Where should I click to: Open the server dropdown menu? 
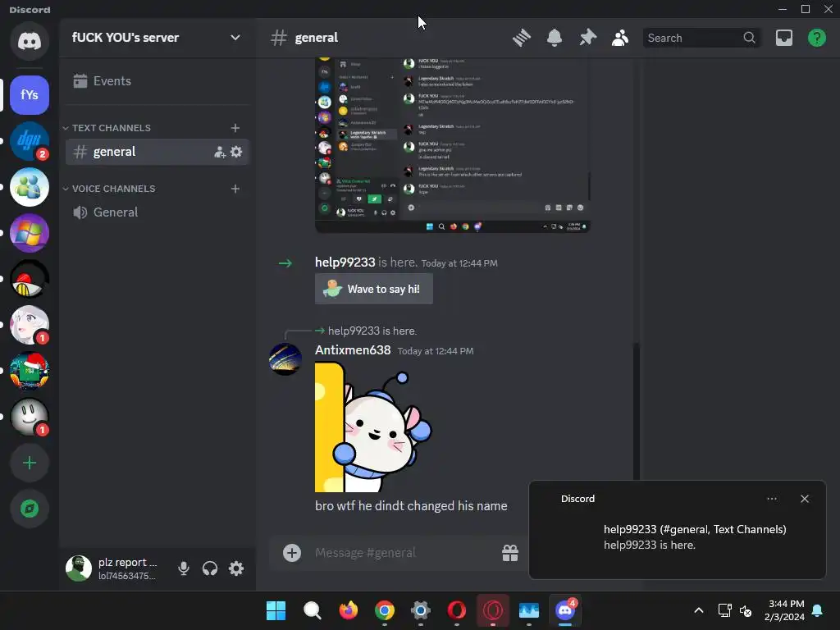click(x=235, y=38)
